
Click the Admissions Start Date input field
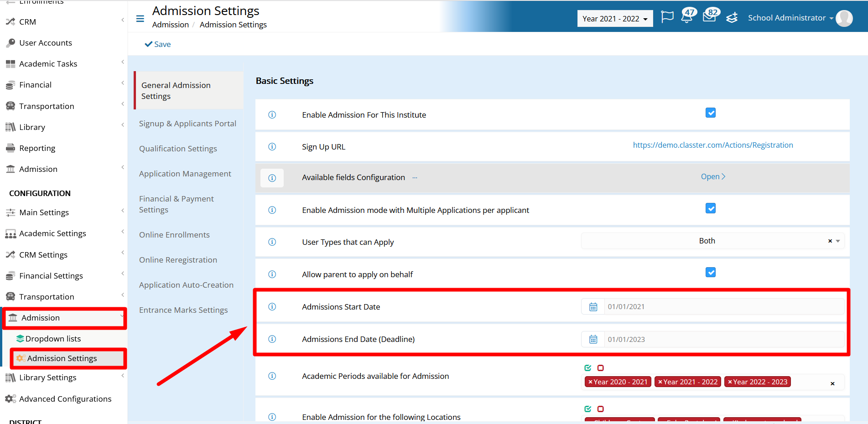(724, 307)
